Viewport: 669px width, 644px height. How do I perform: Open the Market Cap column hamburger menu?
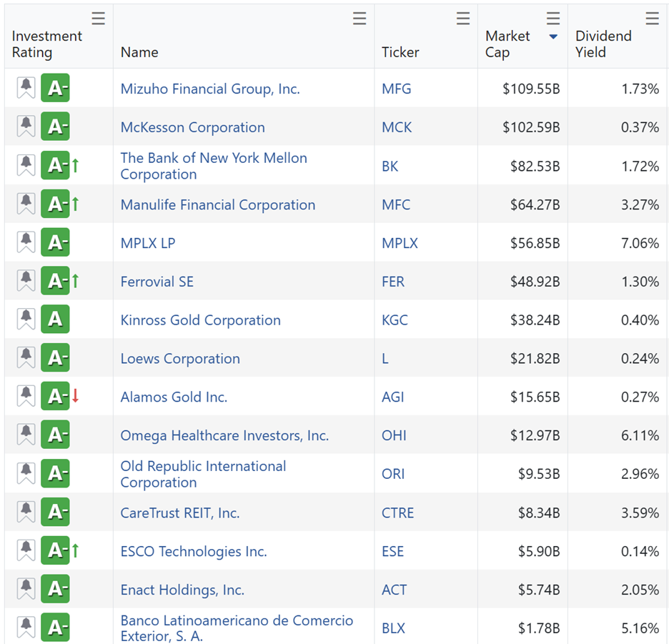pyautogui.click(x=553, y=19)
